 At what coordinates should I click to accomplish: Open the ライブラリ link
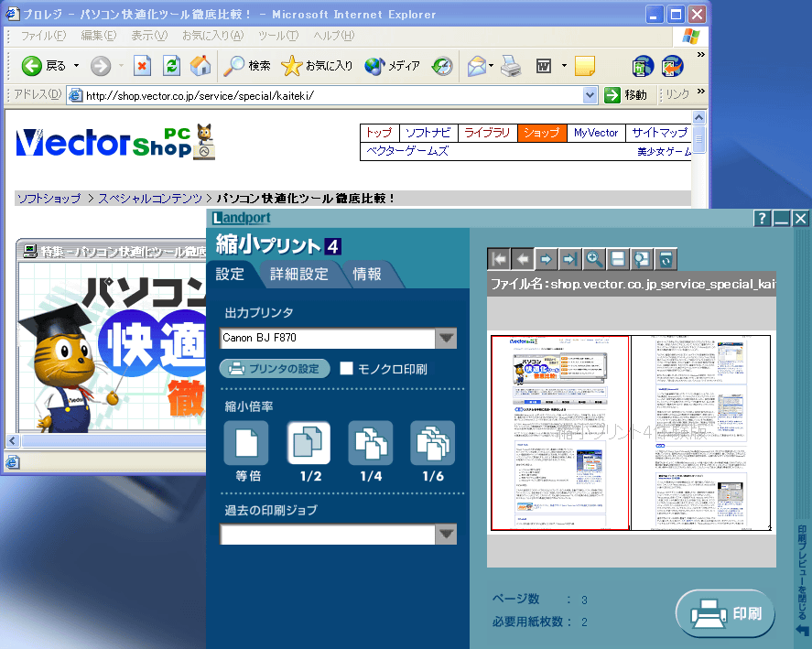[x=487, y=133]
